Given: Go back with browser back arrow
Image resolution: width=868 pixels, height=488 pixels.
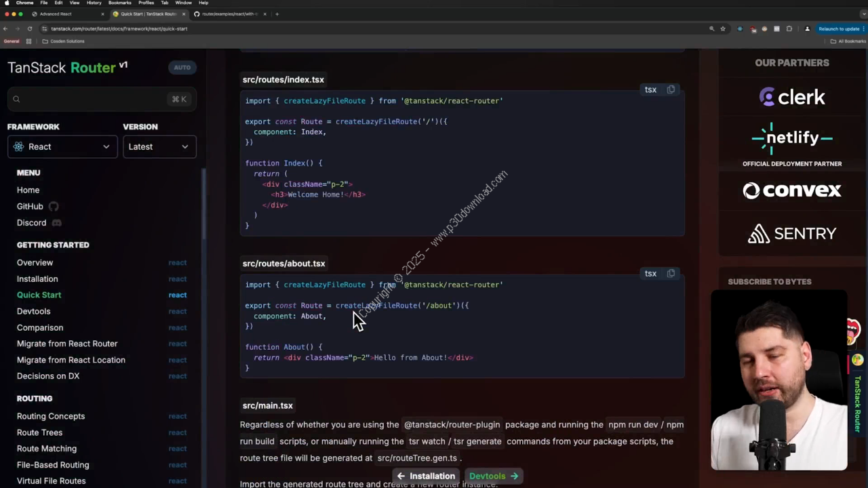Looking at the screenshot, I should 5,28.
